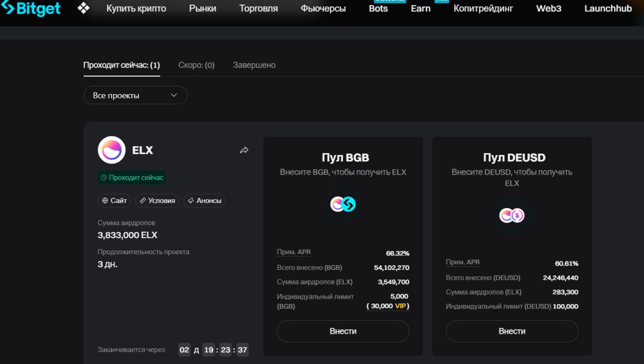This screenshot has width=644, height=364.
Task: Click the countdown seconds box 37
Action: click(x=243, y=350)
